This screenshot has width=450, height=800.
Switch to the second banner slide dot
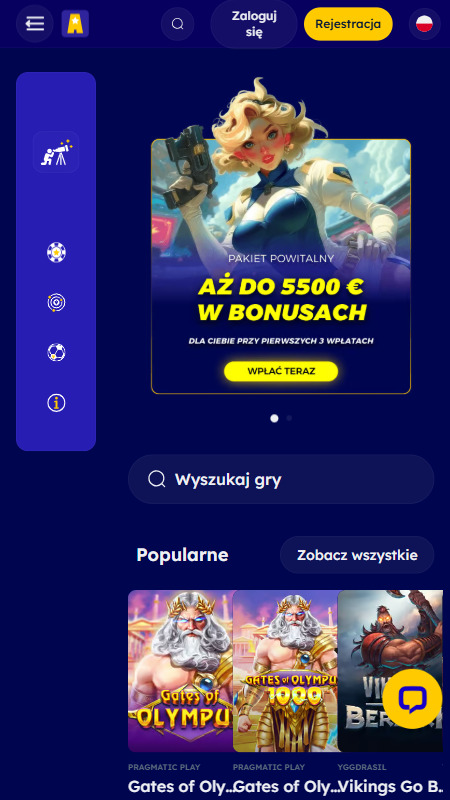[289, 418]
